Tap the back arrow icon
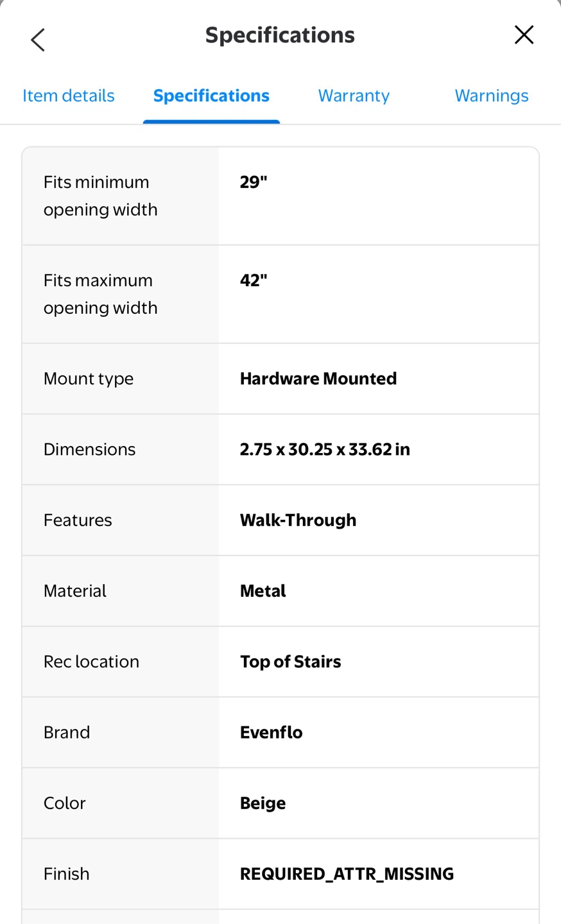This screenshot has width=561, height=924. coord(38,39)
